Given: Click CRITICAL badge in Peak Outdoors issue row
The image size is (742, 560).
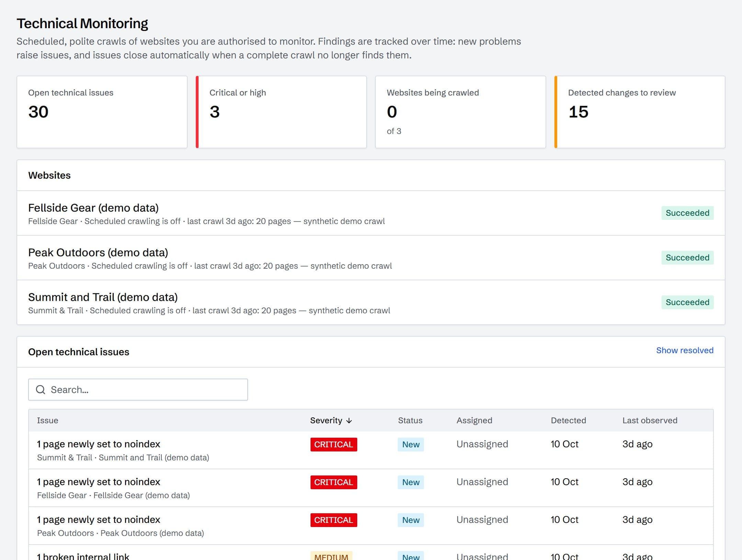Looking at the screenshot, I should (334, 520).
